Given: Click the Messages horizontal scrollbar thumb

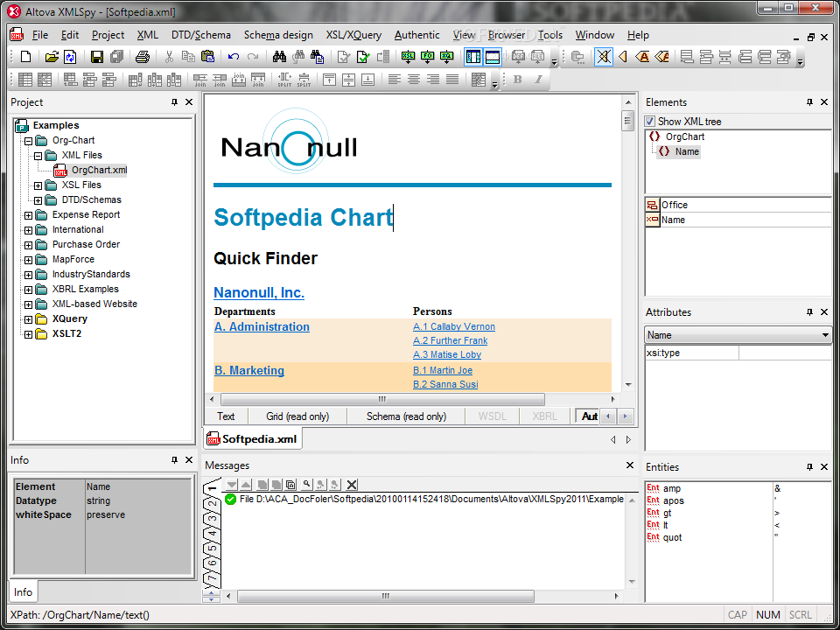Looking at the screenshot, I should 386,596.
